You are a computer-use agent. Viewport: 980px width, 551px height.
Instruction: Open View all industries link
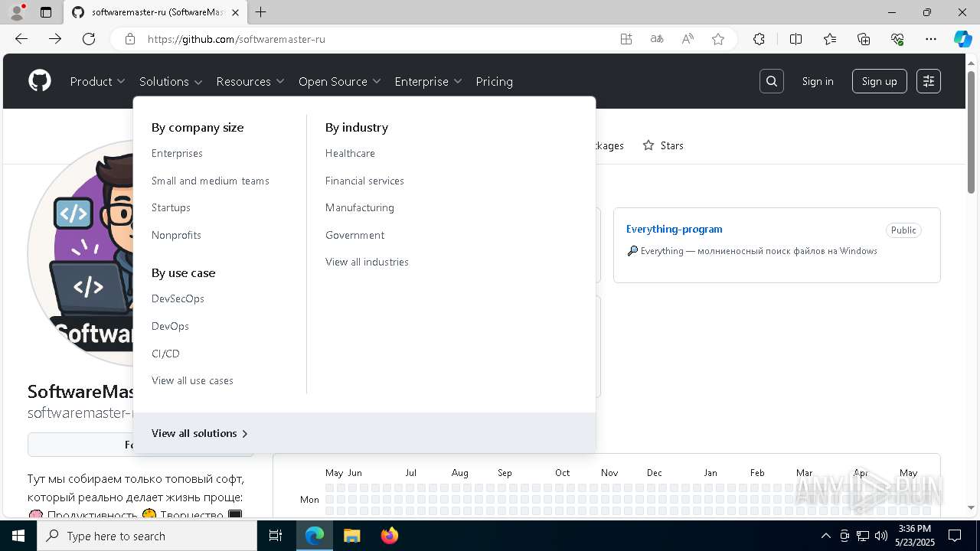point(367,262)
